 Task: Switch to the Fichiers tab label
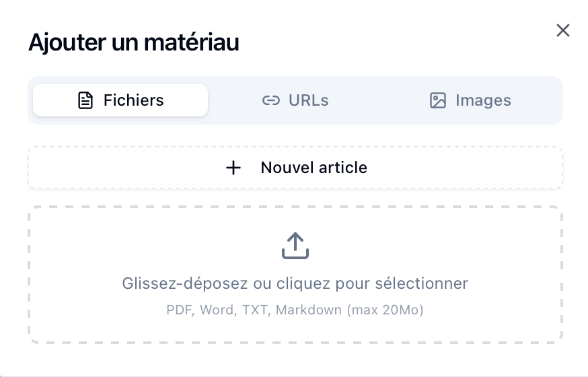(x=133, y=100)
